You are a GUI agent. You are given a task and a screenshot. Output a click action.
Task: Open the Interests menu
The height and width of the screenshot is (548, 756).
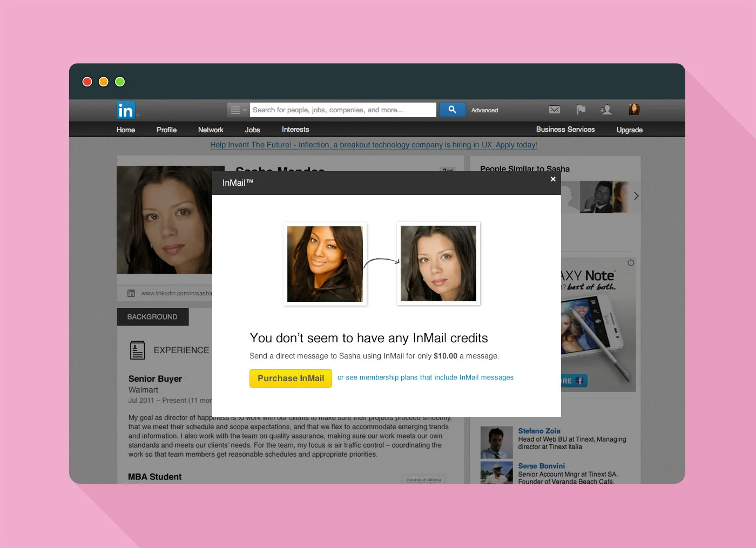(x=295, y=130)
